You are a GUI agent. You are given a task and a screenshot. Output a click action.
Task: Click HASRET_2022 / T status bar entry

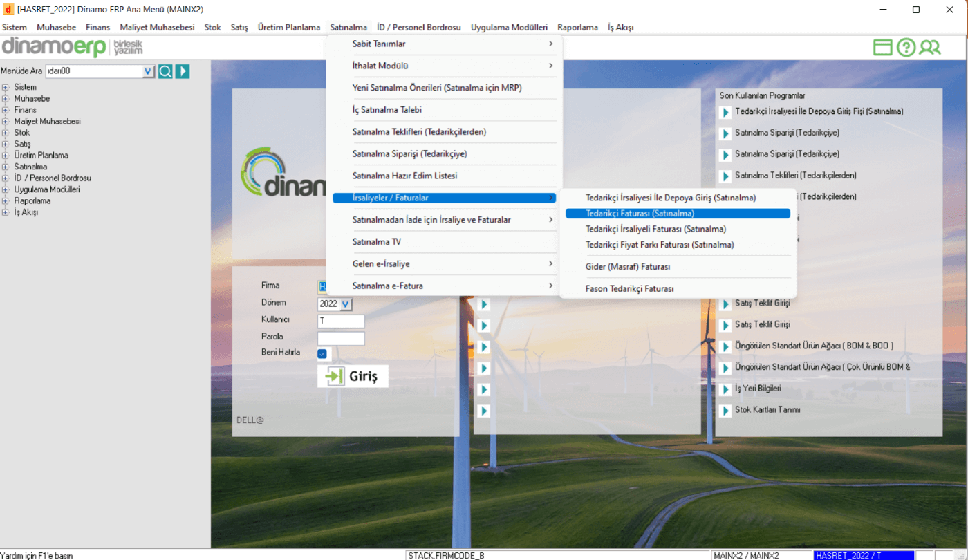tap(864, 555)
